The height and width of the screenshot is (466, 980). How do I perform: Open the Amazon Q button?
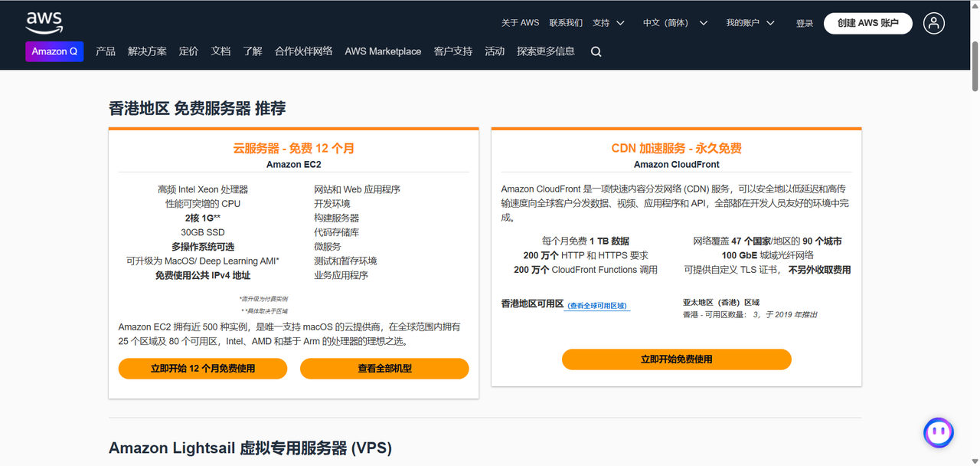click(x=54, y=51)
